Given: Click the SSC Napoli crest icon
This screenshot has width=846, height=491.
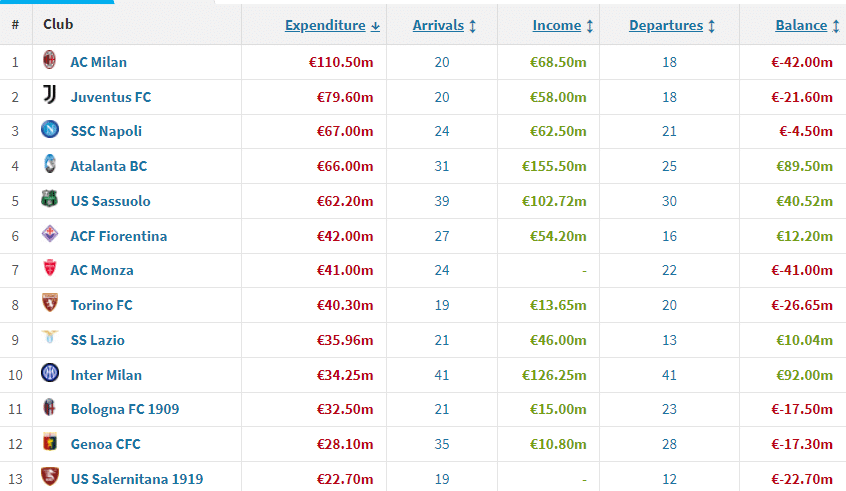Looking at the screenshot, I should (x=49, y=131).
